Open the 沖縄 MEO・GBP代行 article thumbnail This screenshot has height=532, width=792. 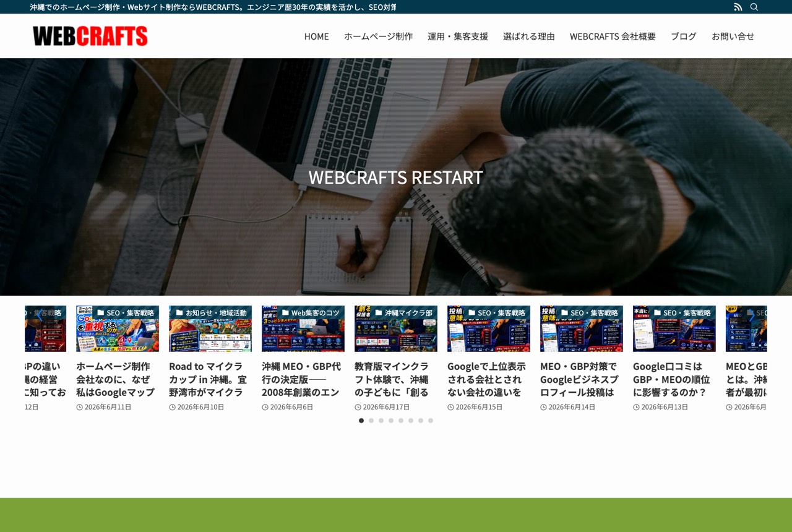click(x=303, y=328)
